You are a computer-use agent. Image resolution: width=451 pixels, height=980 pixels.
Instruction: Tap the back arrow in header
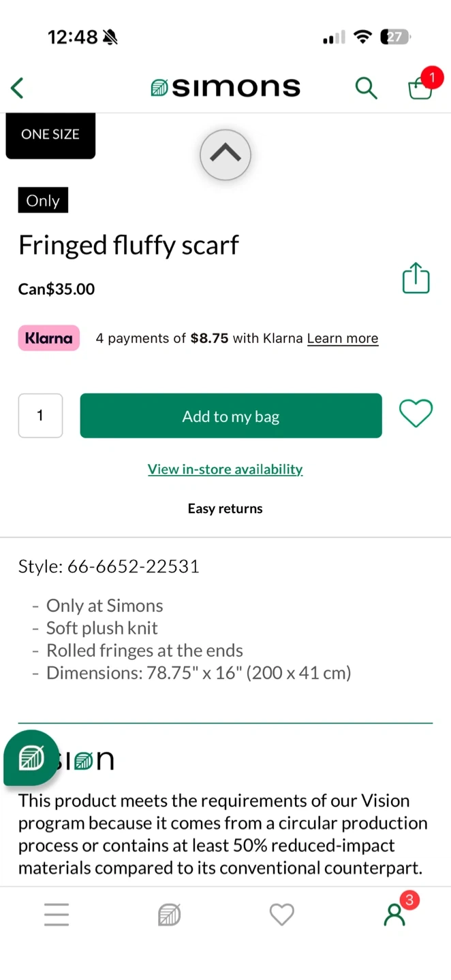tap(18, 88)
